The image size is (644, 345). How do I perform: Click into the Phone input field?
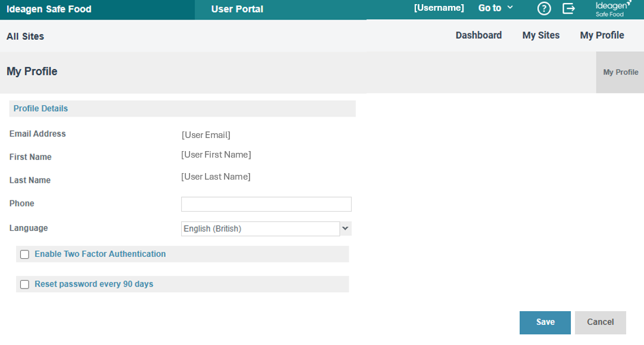click(266, 205)
